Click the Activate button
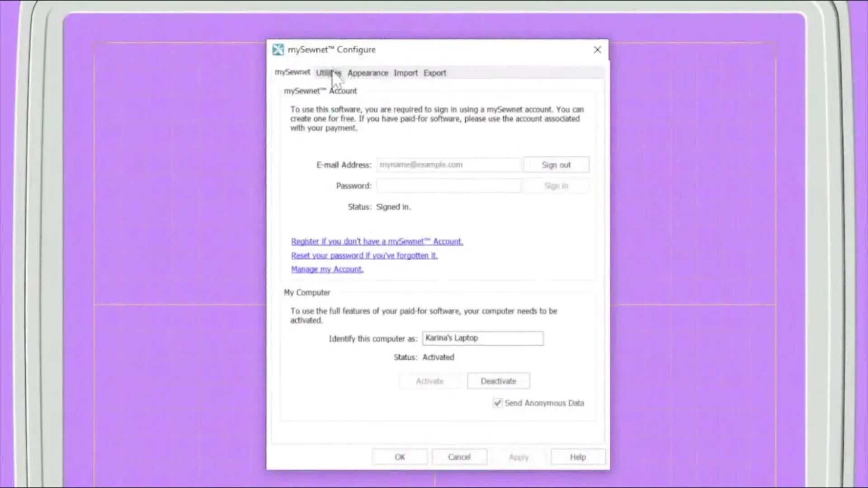 click(429, 381)
